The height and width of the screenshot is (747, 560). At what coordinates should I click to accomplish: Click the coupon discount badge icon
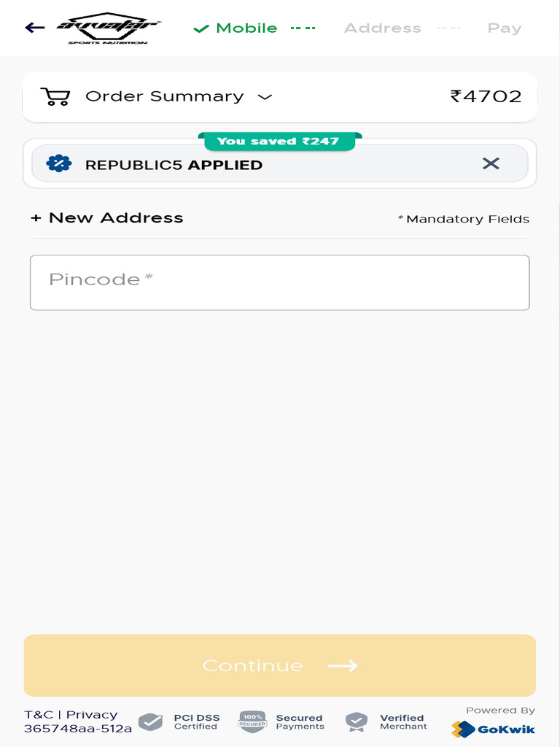59,163
